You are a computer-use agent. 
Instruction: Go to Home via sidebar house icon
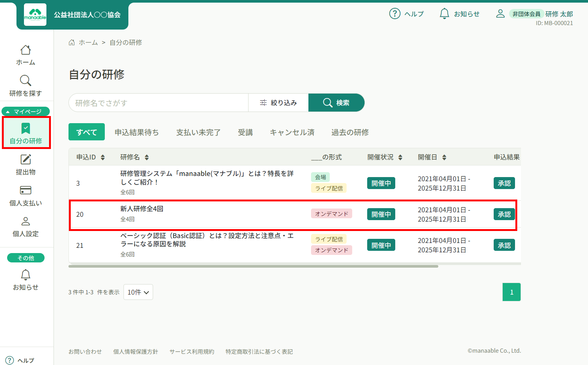(x=25, y=50)
